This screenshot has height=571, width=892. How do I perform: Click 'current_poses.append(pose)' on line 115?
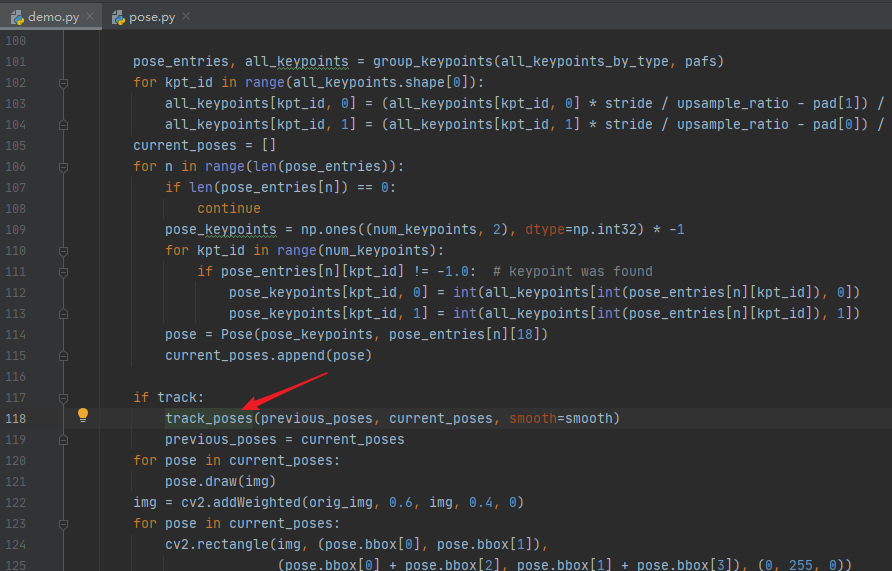coord(269,356)
